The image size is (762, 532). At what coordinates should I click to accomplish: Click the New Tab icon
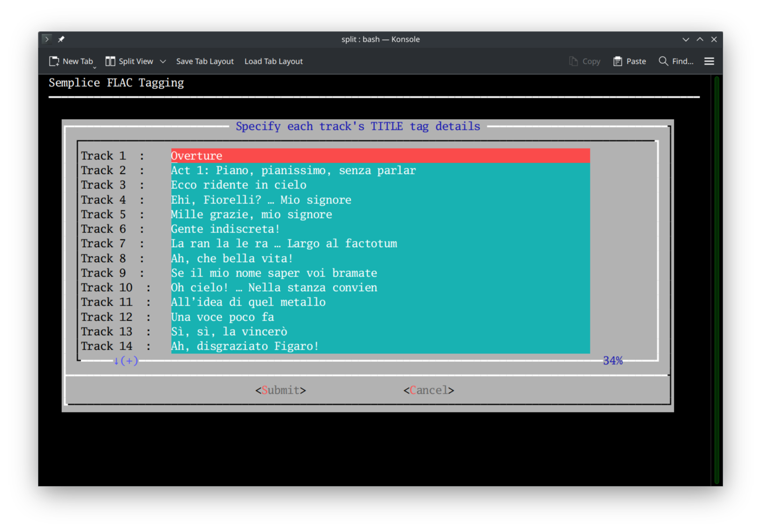(x=54, y=61)
